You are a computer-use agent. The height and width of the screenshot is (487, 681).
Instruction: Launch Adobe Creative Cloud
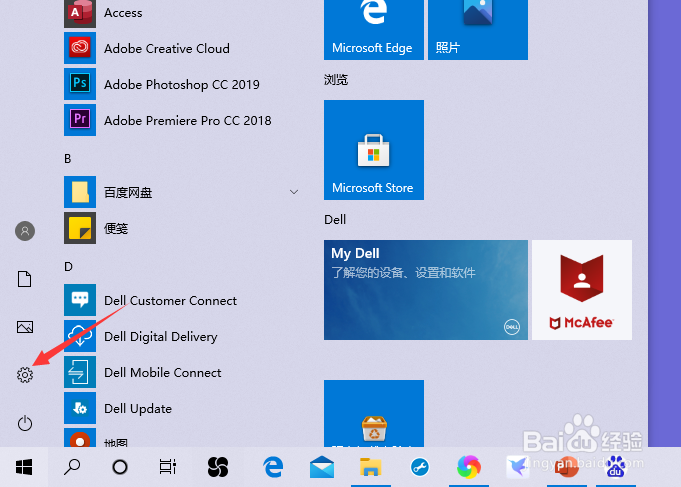click(x=182, y=48)
